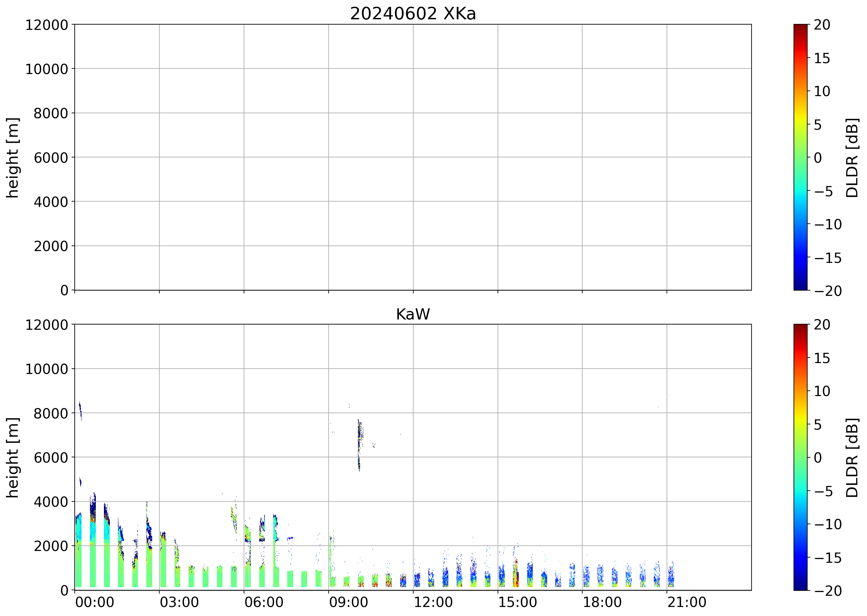
Task: Click the '20240602 XKa' plot title
Action: [x=412, y=14]
